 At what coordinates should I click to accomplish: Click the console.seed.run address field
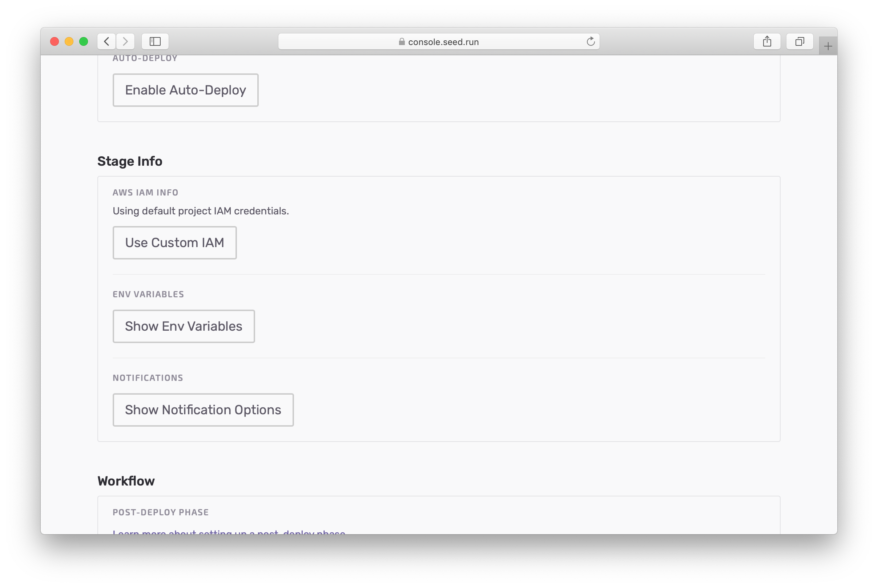[x=443, y=42]
